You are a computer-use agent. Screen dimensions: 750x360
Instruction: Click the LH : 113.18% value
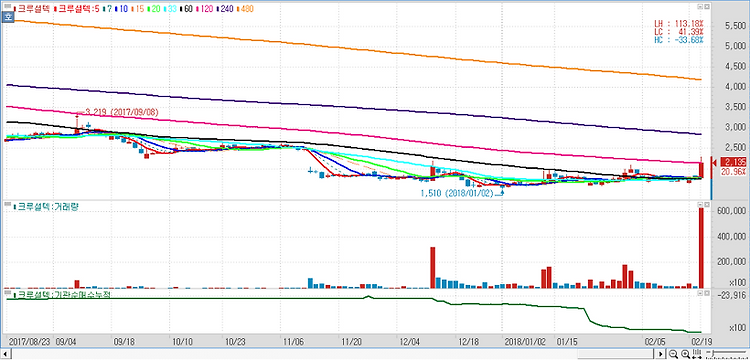pos(679,23)
